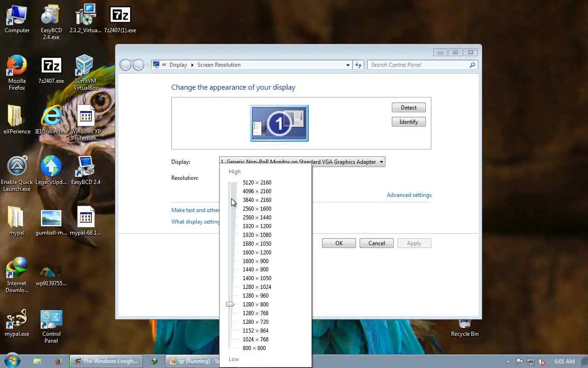Open the Computer desktop icon
Screen dimensions: 588x368
click(17, 19)
